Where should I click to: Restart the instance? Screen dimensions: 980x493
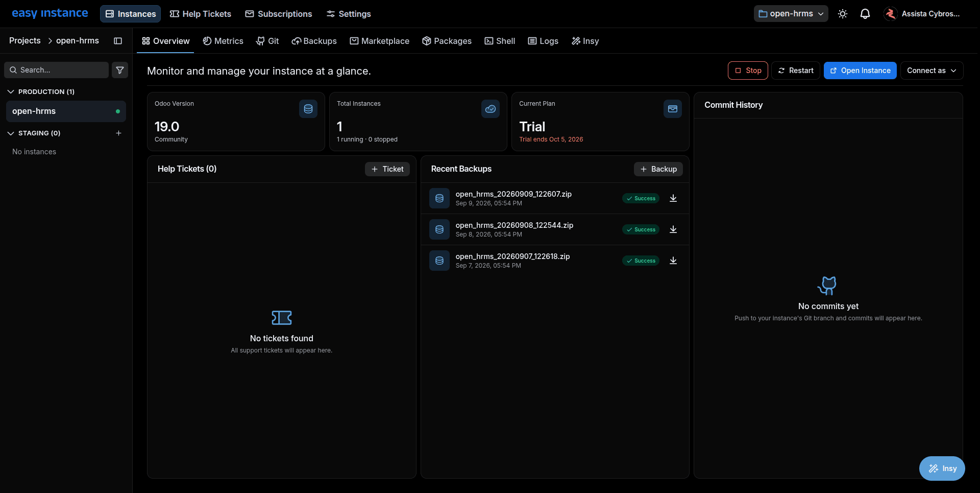tap(796, 71)
